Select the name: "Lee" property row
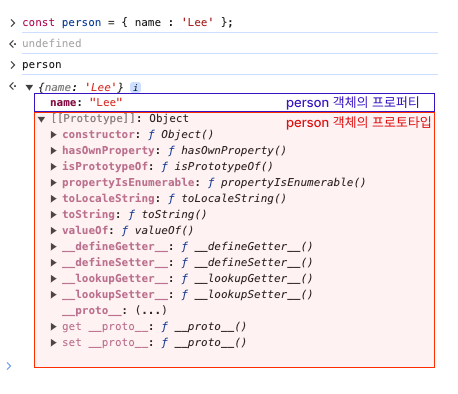Viewport: 458px width, 394px height. 234,102
